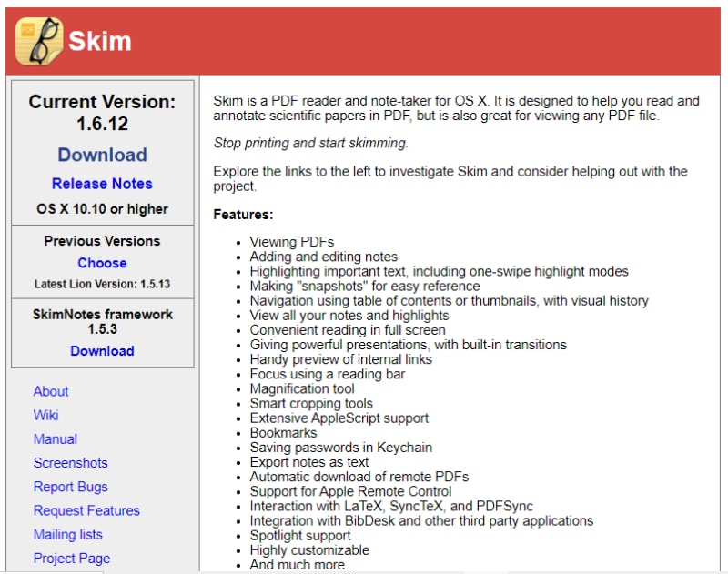Click the Skim glasses logo icon

[39, 41]
